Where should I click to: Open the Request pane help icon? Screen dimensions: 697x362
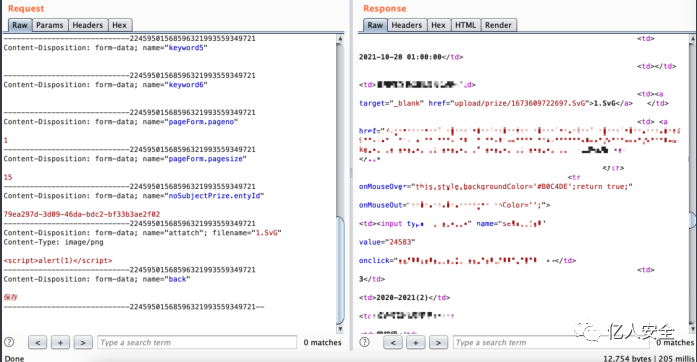pos(9,342)
